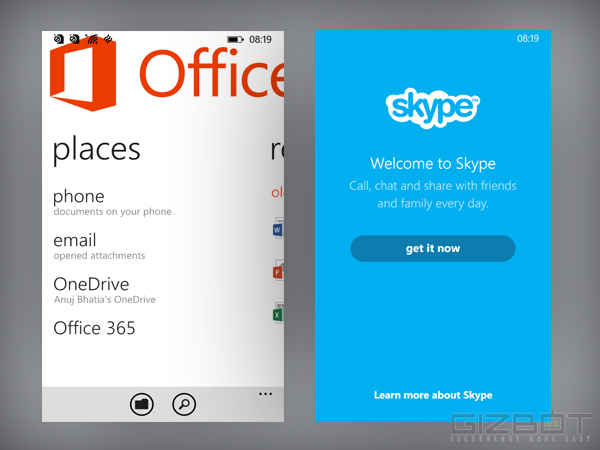Tap the battery status icon
600x450 pixels.
click(235, 40)
